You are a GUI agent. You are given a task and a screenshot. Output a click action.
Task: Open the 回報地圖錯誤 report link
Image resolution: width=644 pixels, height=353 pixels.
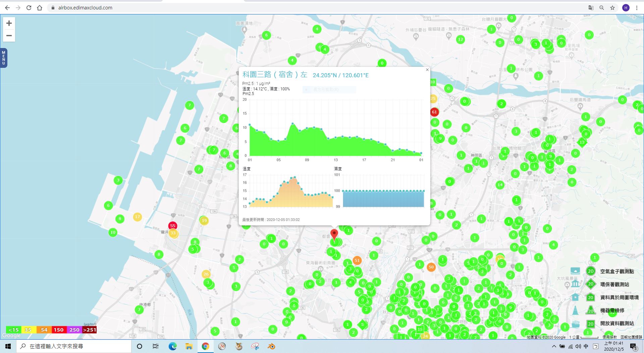coord(631,337)
